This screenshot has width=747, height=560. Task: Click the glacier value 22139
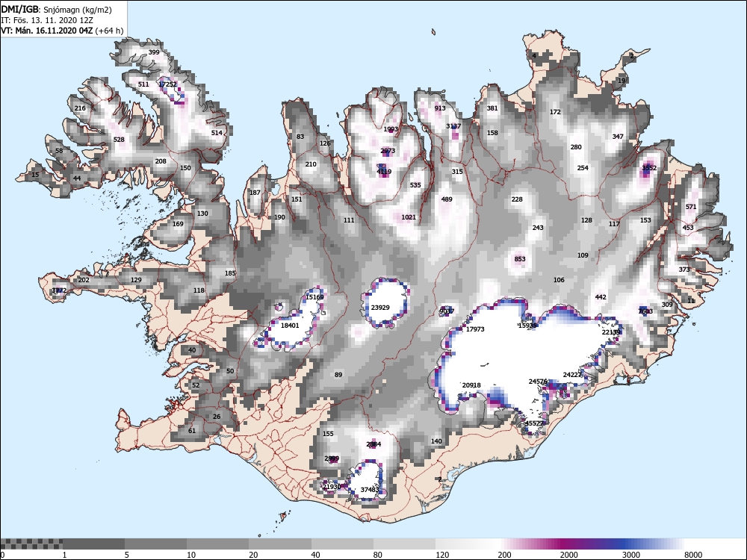(611, 332)
